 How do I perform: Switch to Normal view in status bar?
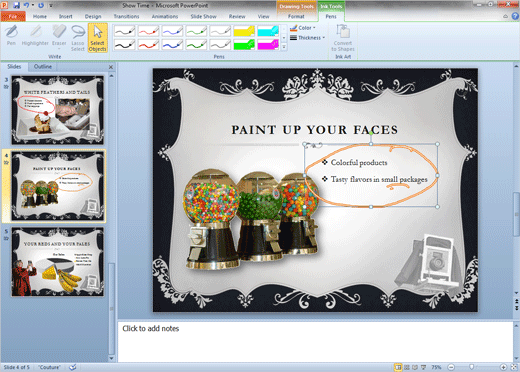[398, 367]
